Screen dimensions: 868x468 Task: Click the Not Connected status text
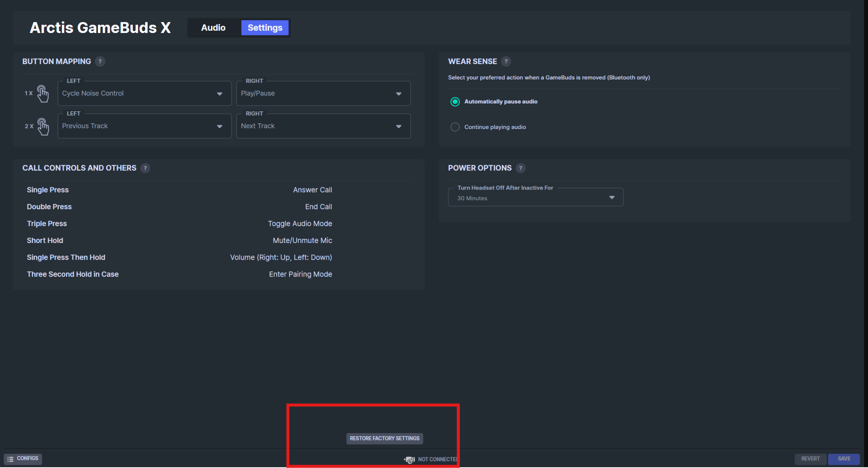pyautogui.click(x=437, y=459)
